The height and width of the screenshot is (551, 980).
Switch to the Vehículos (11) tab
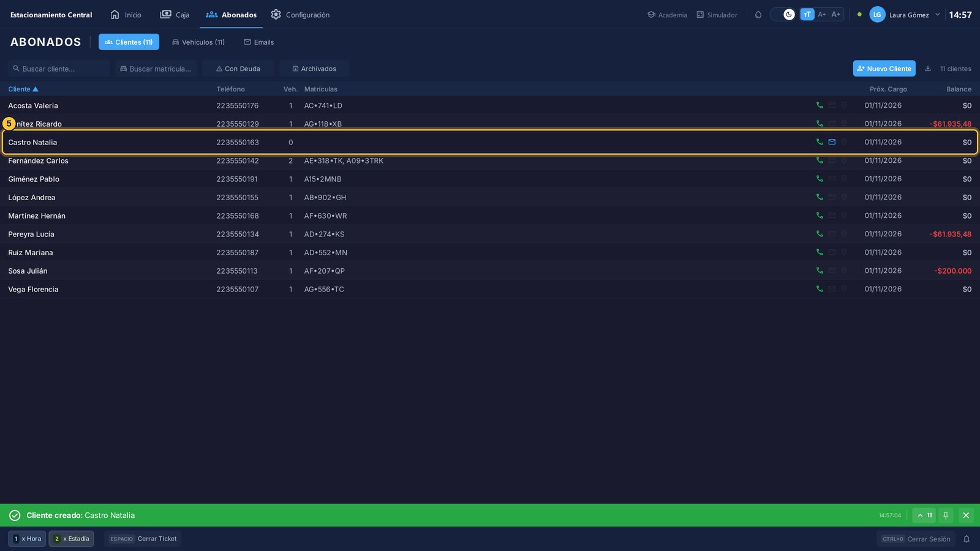coord(198,42)
